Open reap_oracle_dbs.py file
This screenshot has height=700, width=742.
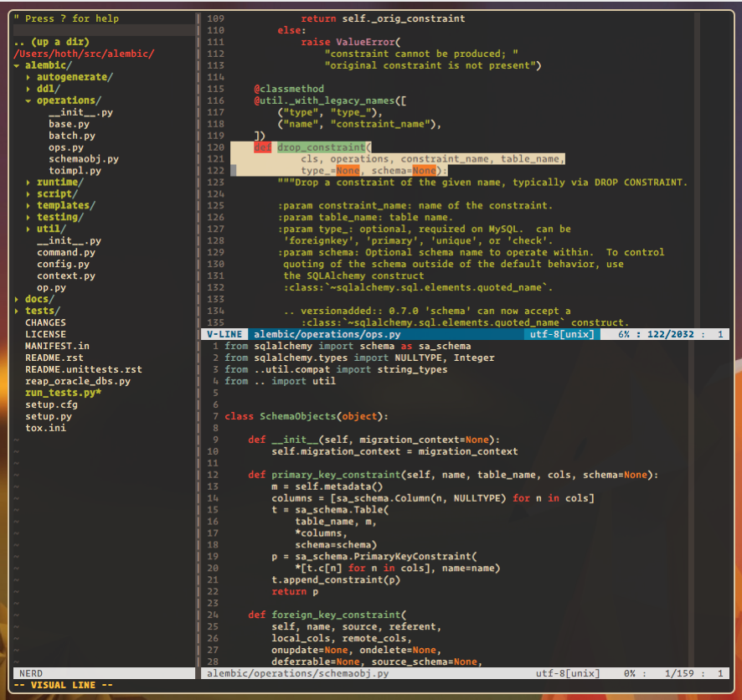click(x=78, y=381)
